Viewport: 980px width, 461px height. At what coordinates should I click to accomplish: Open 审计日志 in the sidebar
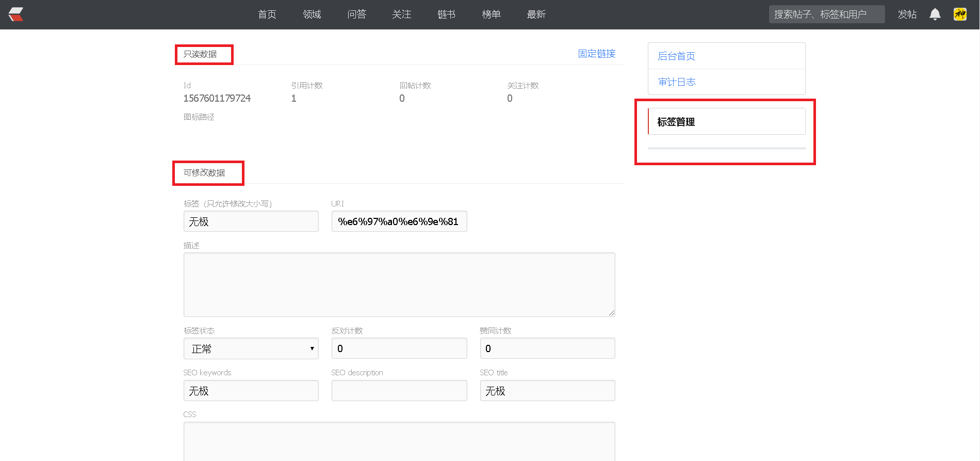(726, 82)
